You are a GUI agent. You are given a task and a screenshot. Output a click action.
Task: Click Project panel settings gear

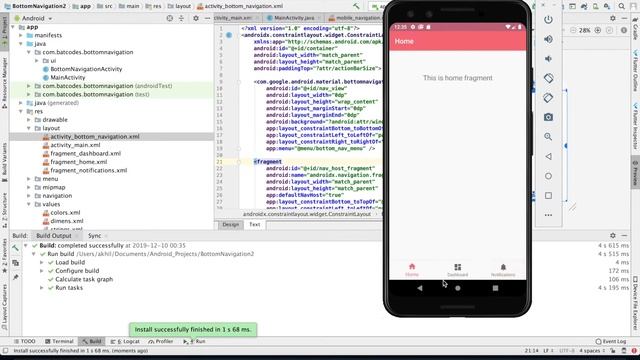point(196,18)
